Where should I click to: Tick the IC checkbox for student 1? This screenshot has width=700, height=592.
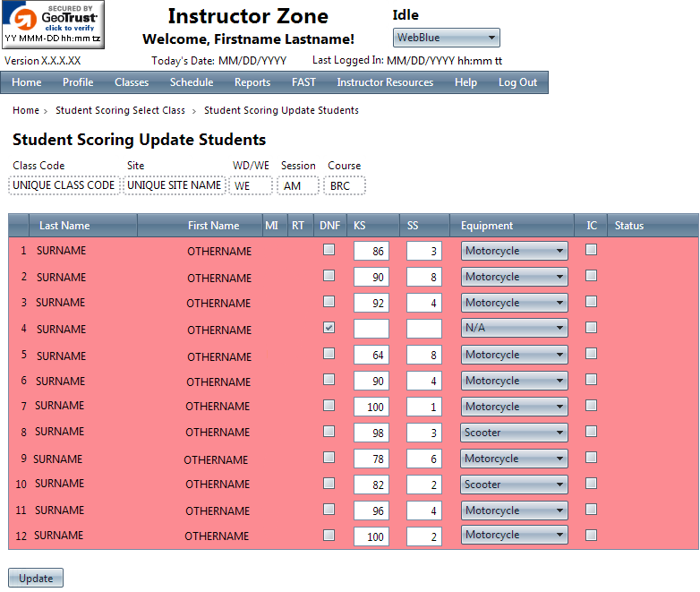click(x=591, y=249)
